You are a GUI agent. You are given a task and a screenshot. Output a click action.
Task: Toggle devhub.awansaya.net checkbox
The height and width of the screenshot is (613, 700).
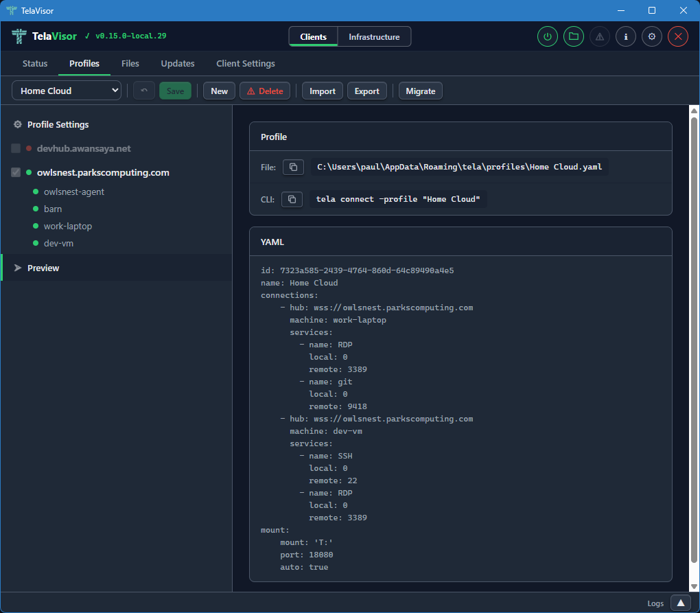[16, 148]
